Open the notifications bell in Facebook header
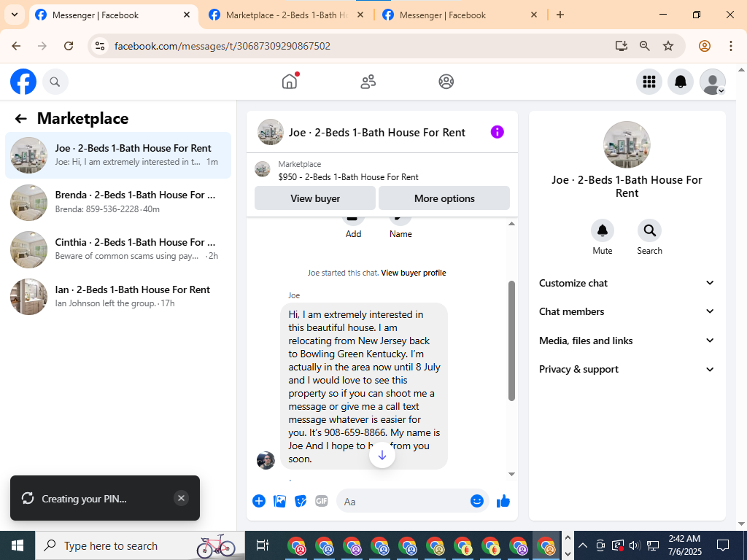This screenshot has height=560, width=747. click(x=681, y=82)
